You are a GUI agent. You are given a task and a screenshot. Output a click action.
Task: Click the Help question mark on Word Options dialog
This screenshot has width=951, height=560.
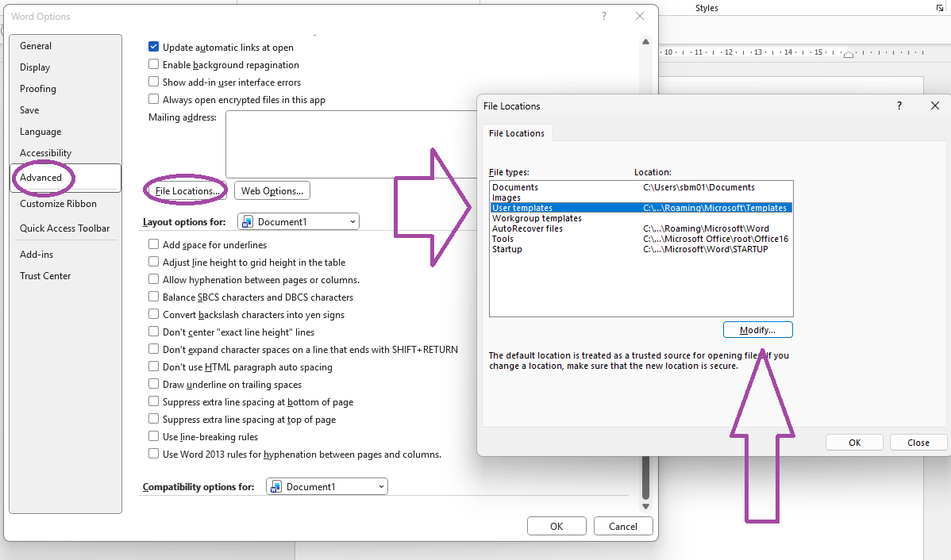[x=603, y=16]
